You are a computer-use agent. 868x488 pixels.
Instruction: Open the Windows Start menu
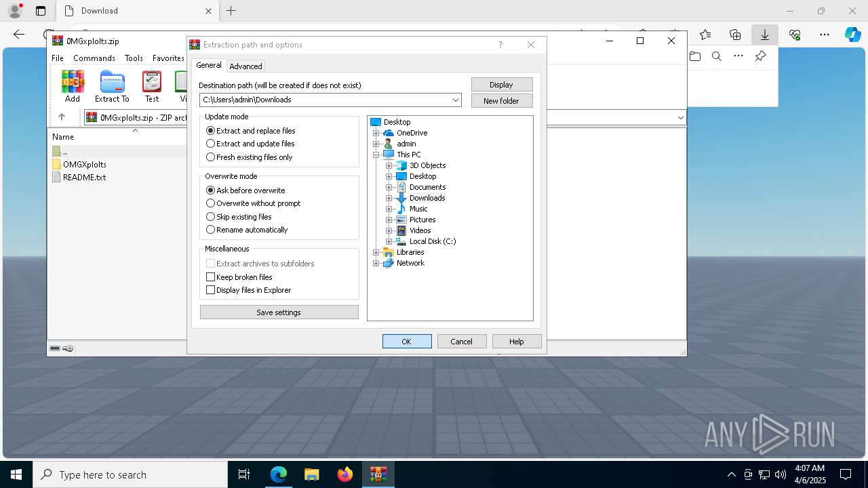click(x=16, y=474)
